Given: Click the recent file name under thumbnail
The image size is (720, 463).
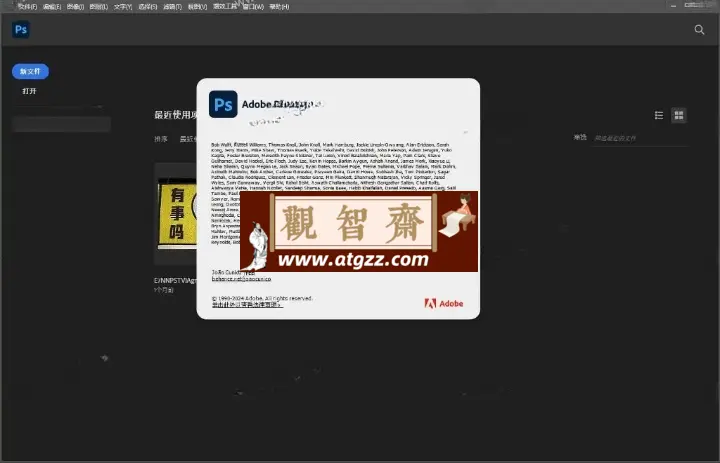Looking at the screenshot, I should (x=175, y=280).
